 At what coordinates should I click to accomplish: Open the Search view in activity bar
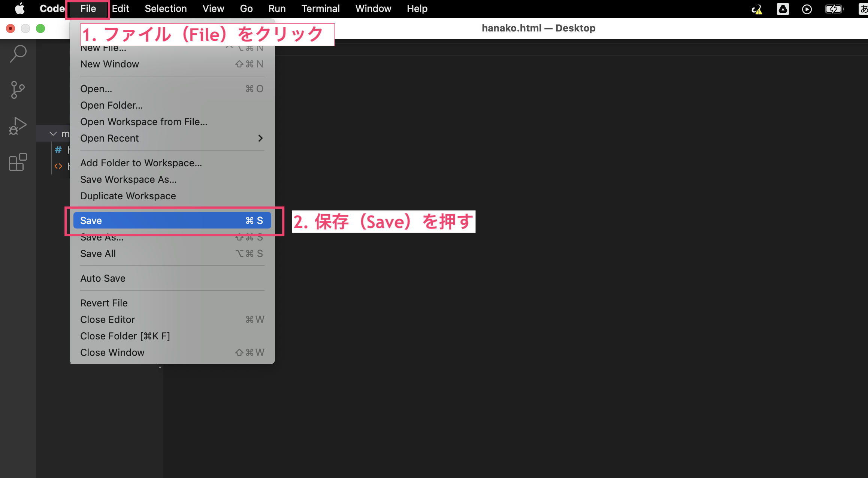18,54
